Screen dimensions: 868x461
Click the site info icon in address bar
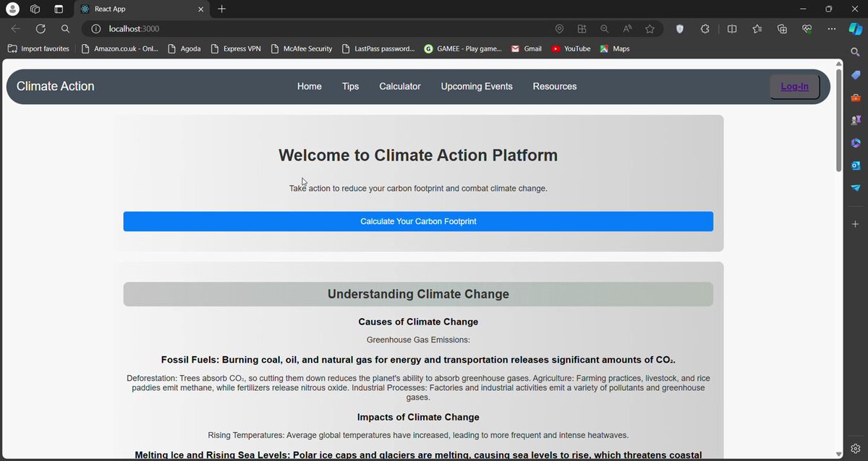click(95, 29)
